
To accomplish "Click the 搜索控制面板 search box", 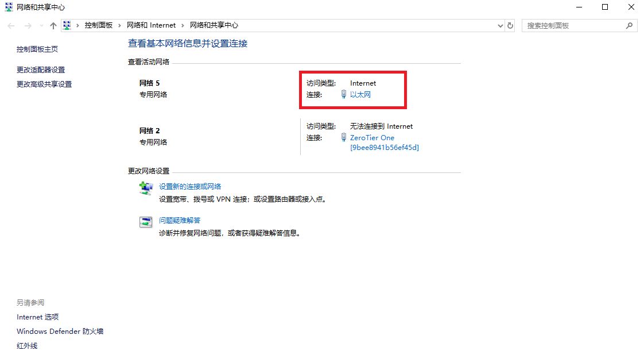I will click(574, 26).
